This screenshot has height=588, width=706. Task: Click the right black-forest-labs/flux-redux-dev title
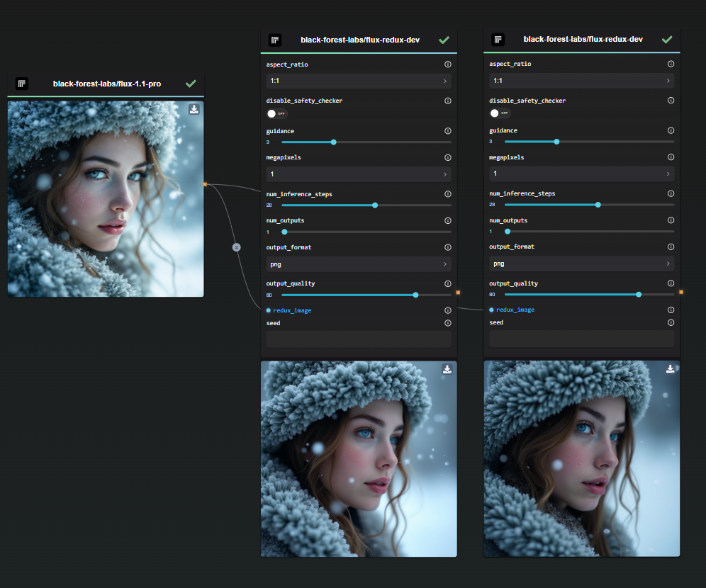click(x=583, y=40)
